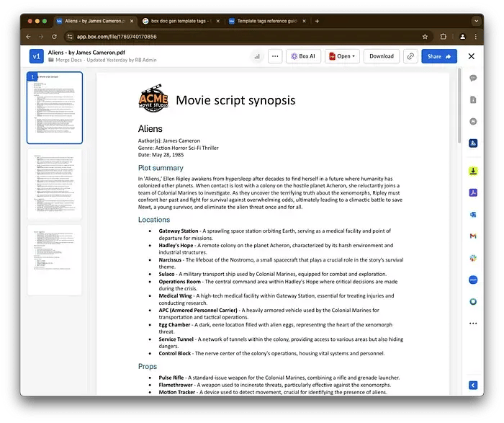Go back in browser history
504x423 pixels.
point(28,37)
